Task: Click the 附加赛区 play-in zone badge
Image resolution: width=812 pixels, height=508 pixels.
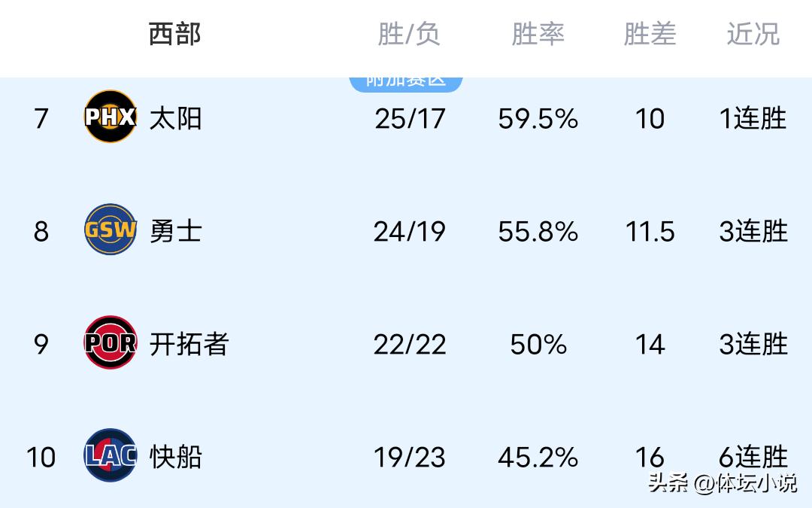Action: [406, 81]
